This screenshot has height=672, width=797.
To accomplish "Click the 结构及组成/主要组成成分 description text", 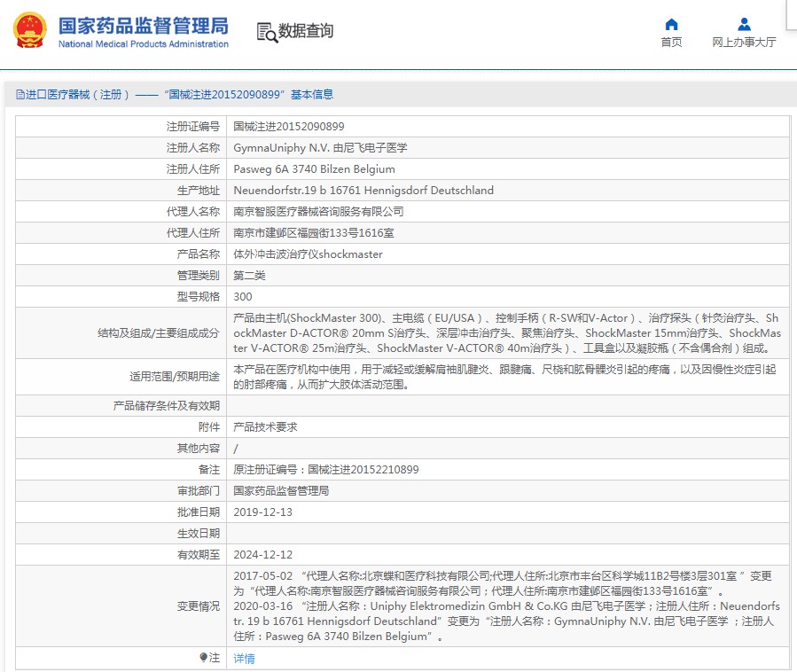I will click(x=507, y=333).
